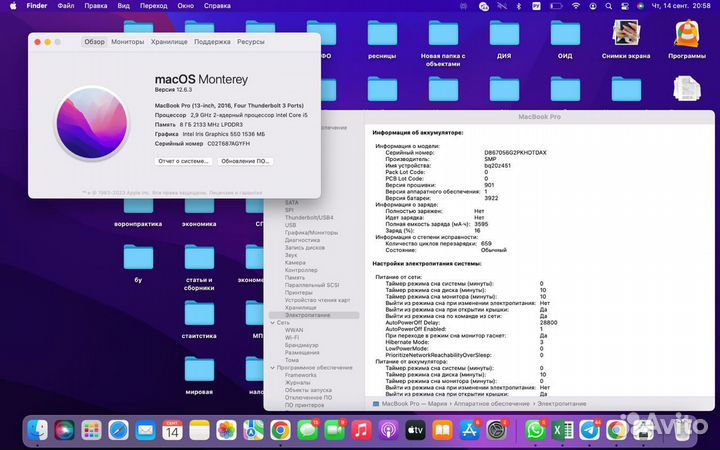Open Podcasts from the Dock
The width and height of the screenshot is (720, 450).
pyautogui.click(x=388, y=430)
